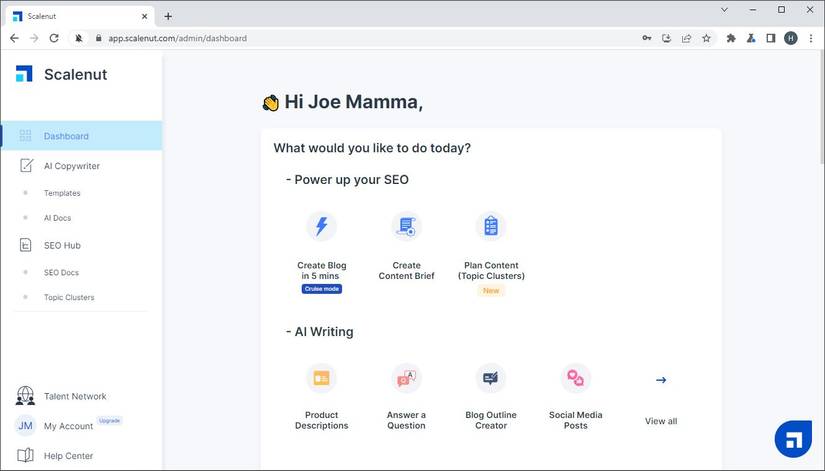
Task: Click the New badge under Plan Content
Action: pos(491,290)
